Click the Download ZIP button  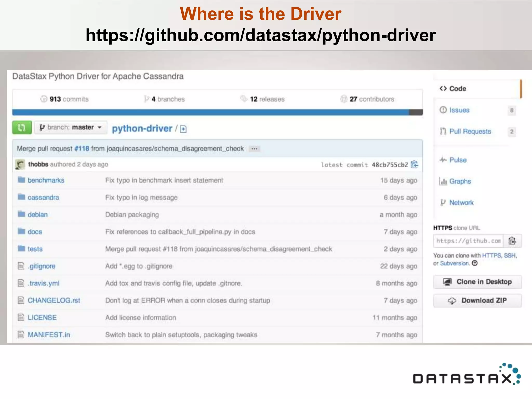click(x=477, y=301)
